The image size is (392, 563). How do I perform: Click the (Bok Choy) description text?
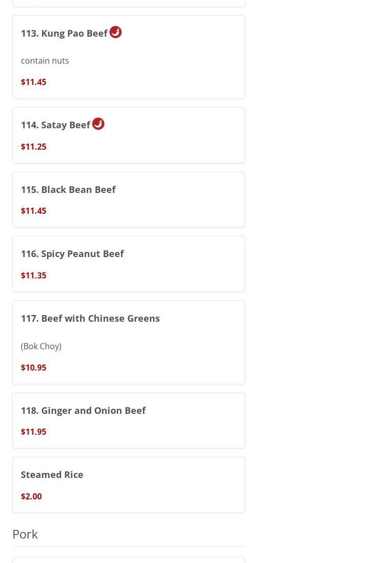pyautogui.click(x=41, y=346)
